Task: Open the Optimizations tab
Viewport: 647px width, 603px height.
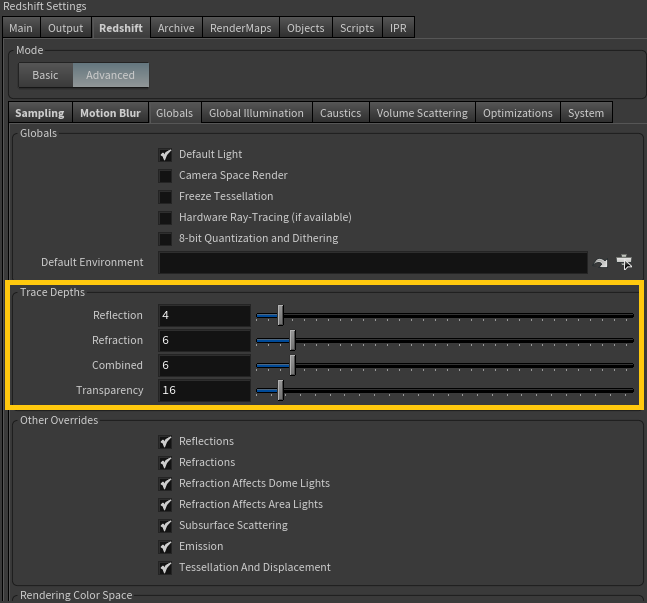Action: 517,113
